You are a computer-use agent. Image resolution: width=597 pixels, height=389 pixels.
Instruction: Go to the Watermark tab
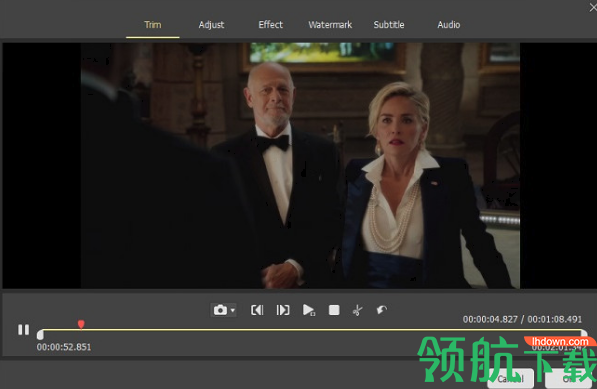[330, 25]
